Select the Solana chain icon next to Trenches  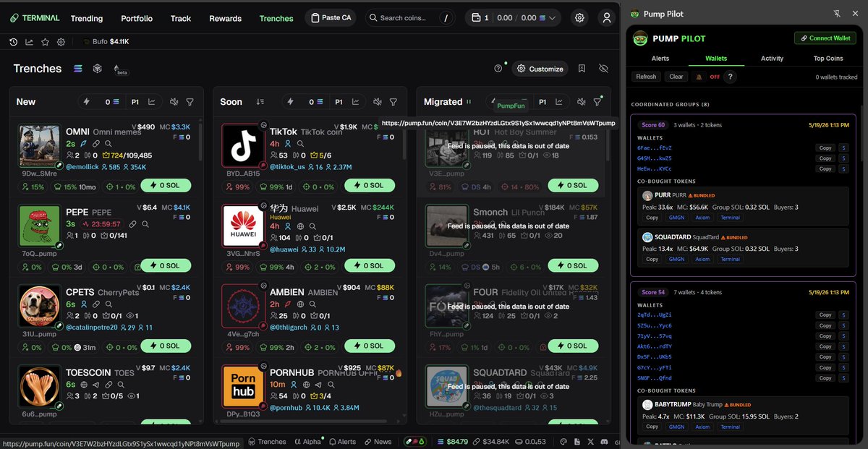pos(78,69)
